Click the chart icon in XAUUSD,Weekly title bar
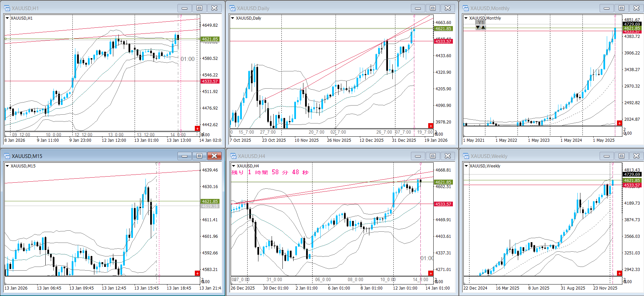Screen dimensions: 644x296 [466, 156]
